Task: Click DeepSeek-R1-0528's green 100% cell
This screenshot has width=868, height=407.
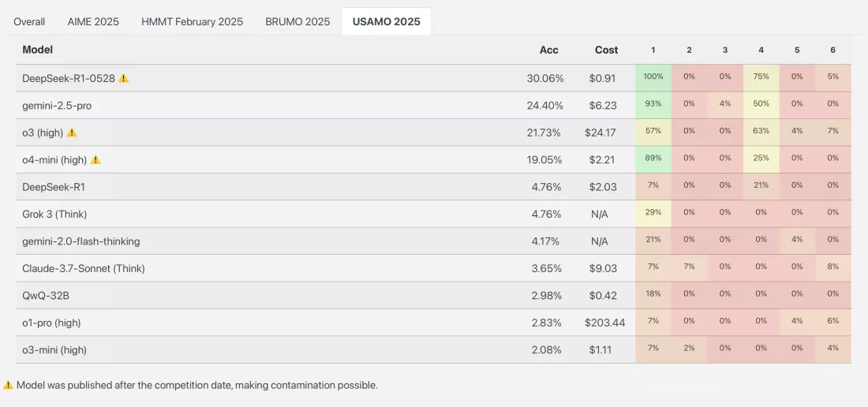Action: click(x=653, y=78)
